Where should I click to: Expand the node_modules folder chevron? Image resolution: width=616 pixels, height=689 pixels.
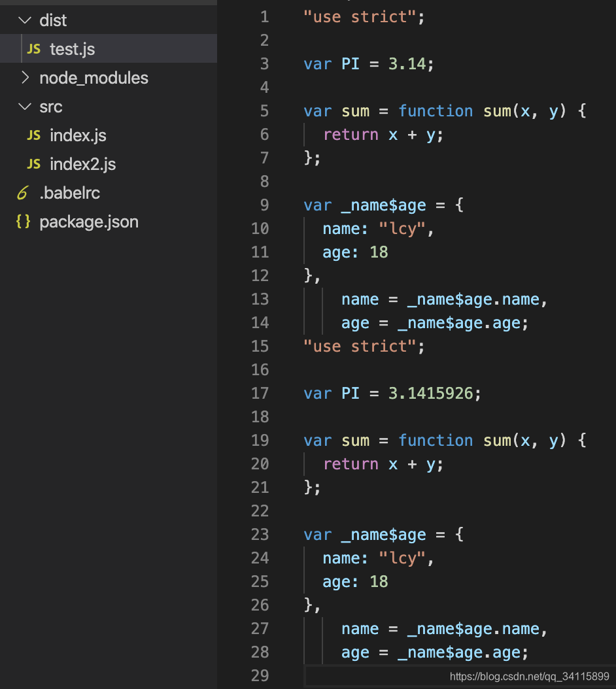click(25, 78)
